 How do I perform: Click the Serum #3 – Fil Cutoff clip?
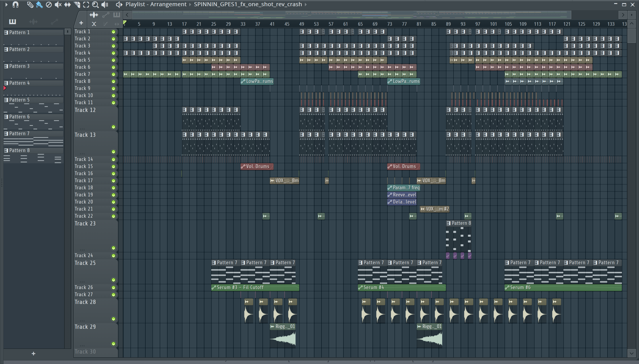(255, 288)
